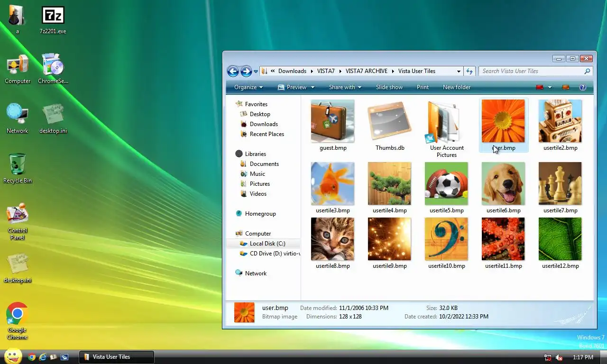Open the Documents library
607x364 pixels.
tap(264, 164)
